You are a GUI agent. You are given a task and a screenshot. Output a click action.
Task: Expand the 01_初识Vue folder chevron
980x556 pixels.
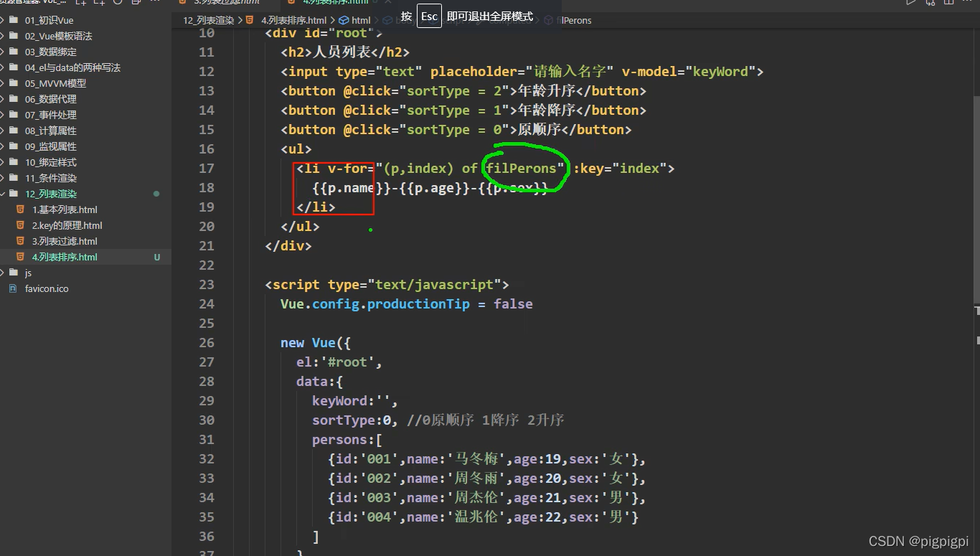[2, 20]
